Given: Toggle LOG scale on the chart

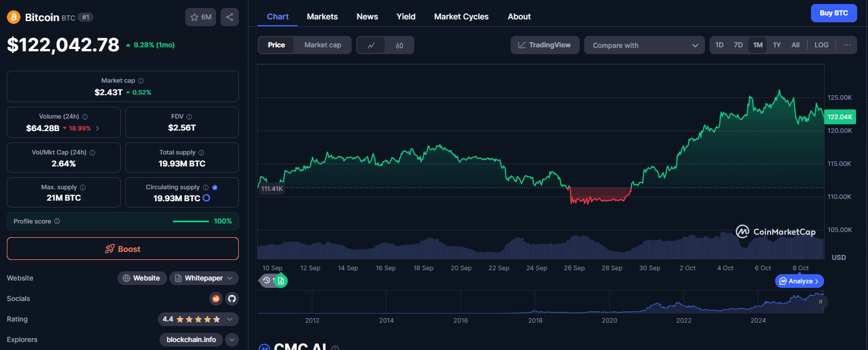Looking at the screenshot, I should click(x=821, y=45).
